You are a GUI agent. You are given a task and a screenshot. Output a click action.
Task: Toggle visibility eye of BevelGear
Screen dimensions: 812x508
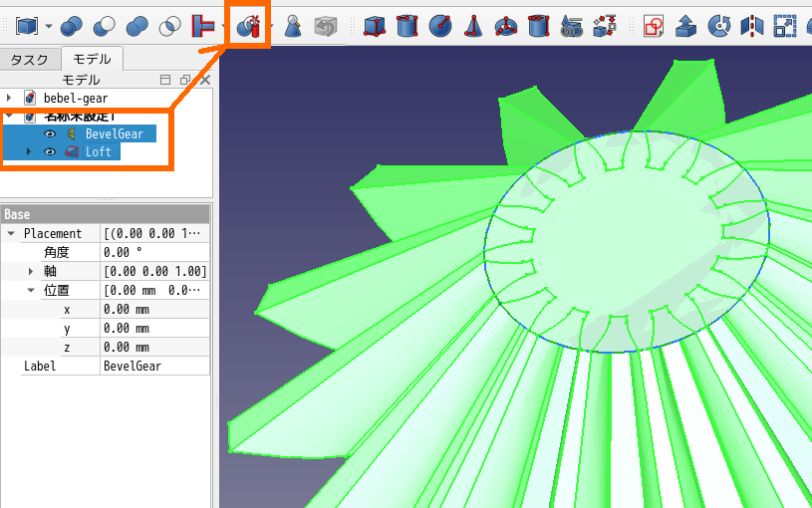tap(49, 133)
